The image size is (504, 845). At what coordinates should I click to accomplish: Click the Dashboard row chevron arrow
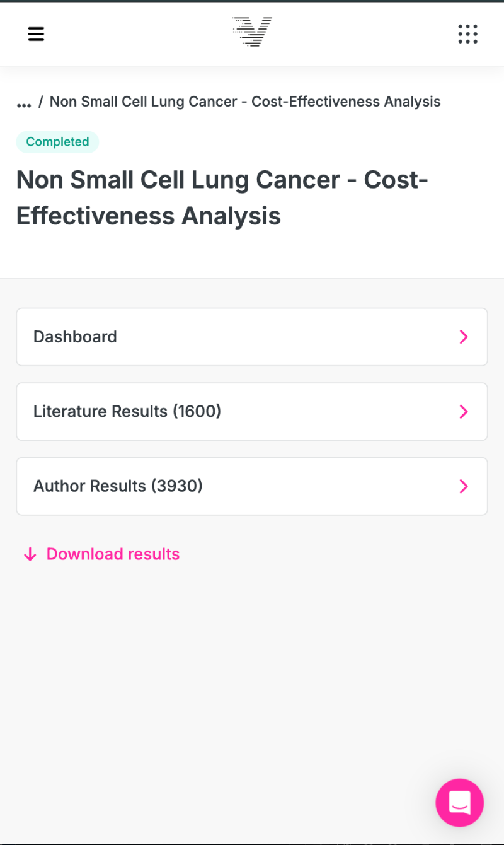[x=464, y=337]
